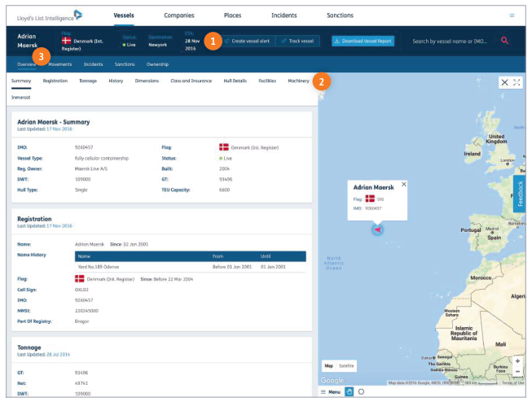Select the Movements vessel sub-tab

click(60, 64)
